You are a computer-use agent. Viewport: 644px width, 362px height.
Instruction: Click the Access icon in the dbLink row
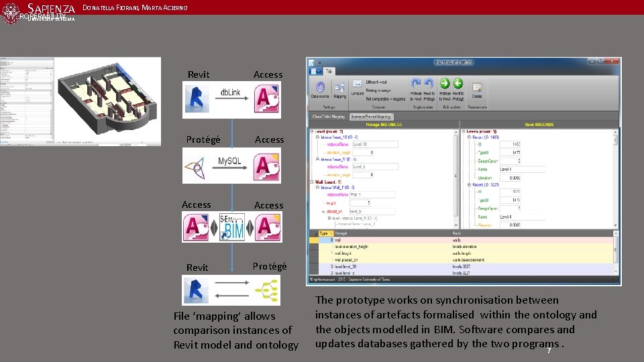pyautogui.click(x=266, y=99)
